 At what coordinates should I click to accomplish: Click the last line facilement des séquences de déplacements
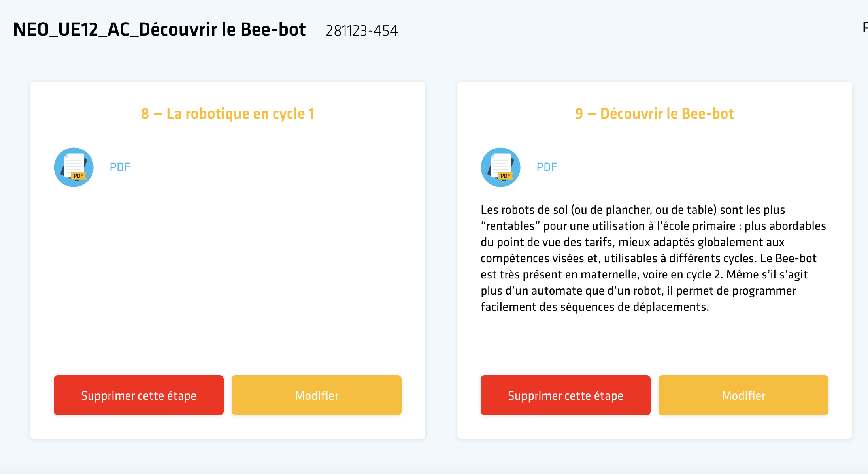coord(595,307)
